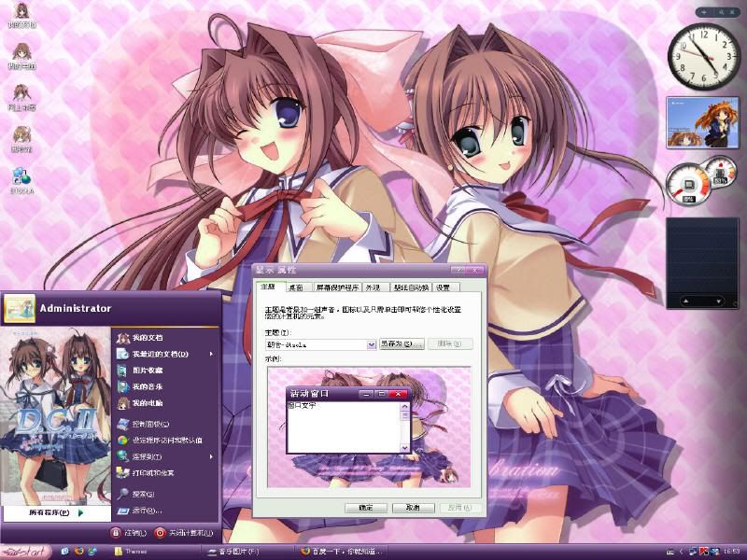Screen dimensions: 747x560
Task: Click the globe quick launch icon after Firefox
Action: [x=92, y=552]
